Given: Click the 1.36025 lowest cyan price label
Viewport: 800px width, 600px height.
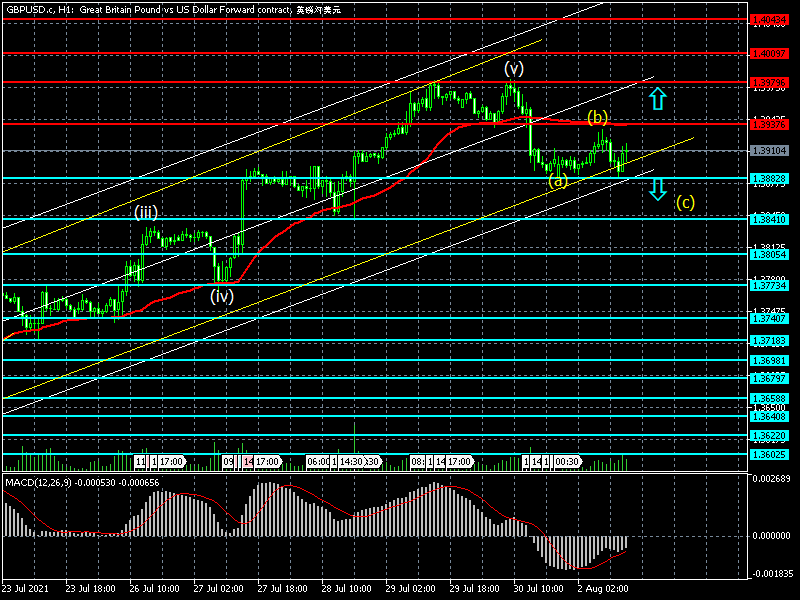Looking at the screenshot, I should pos(769,454).
